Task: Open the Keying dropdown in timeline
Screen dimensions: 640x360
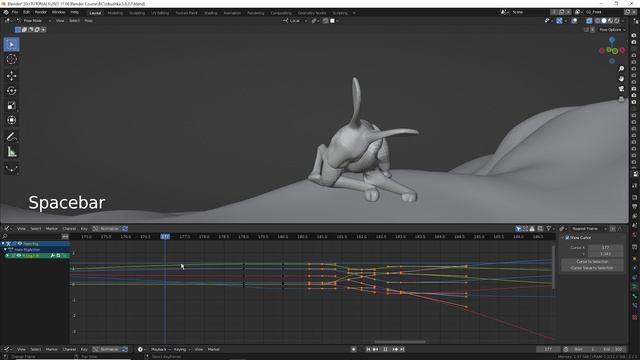Action: [x=182, y=349]
